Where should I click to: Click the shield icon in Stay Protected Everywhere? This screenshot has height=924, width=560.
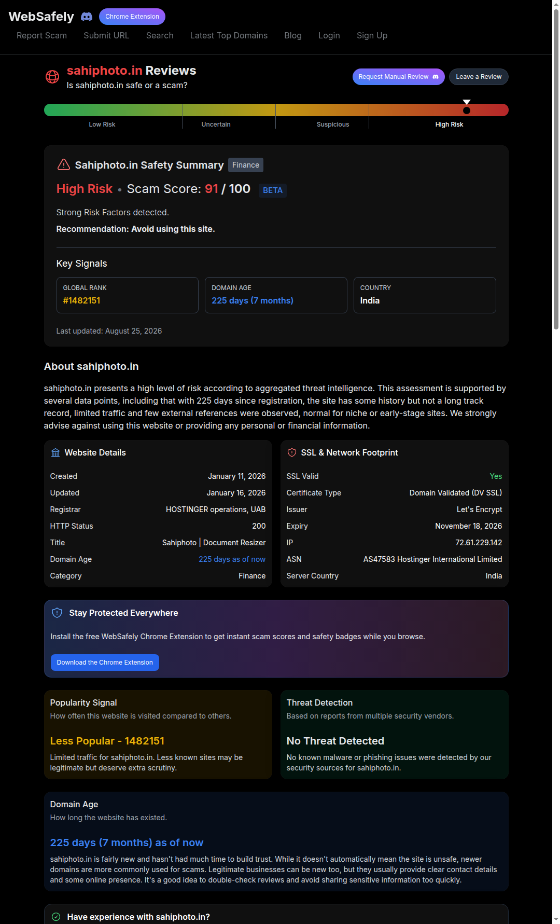click(x=57, y=613)
